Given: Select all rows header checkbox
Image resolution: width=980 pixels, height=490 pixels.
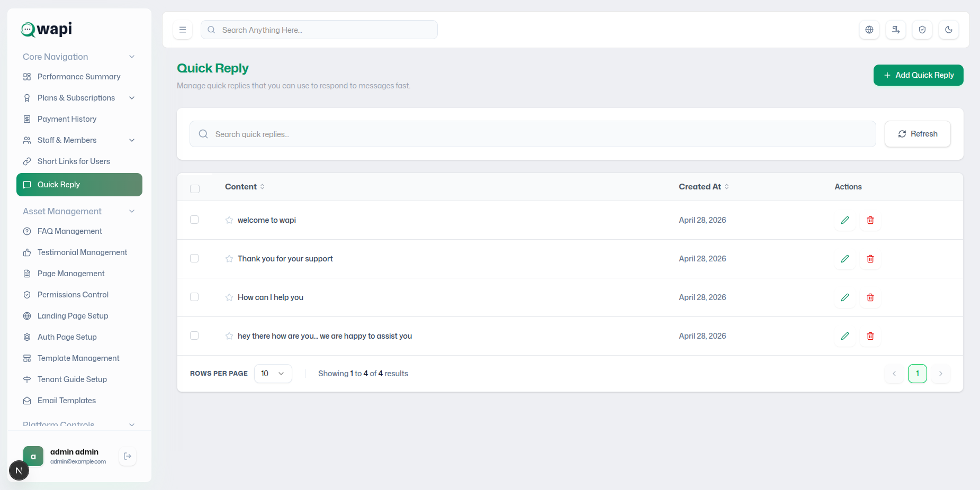Looking at the screenshot, I should [x=195, y=189].
